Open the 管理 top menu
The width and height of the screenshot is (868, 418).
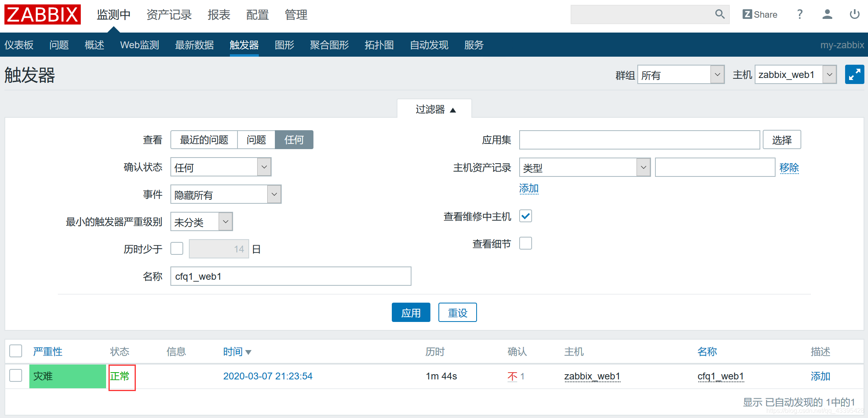click(x=296, y=15)
